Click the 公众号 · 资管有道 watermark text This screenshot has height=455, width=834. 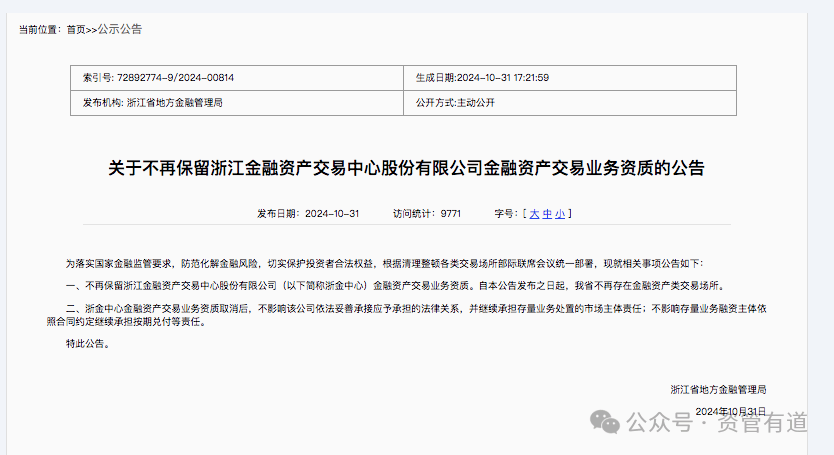coord(717,424)
